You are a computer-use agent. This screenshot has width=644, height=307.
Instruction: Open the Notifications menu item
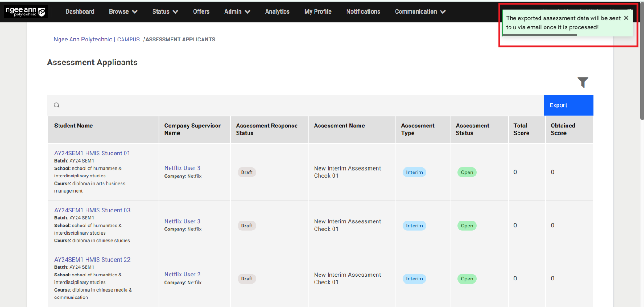[363, 12]
